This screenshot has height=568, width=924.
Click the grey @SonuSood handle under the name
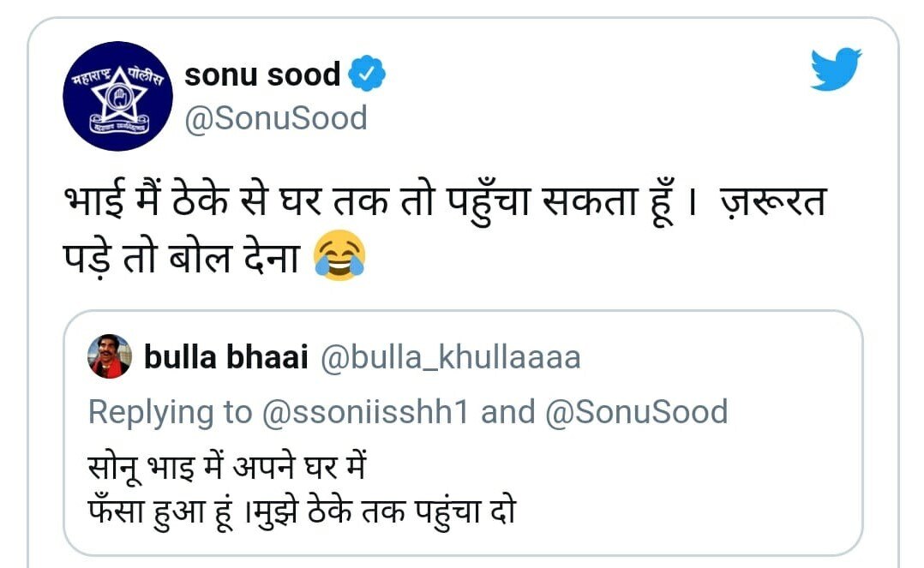click(276, 118)
